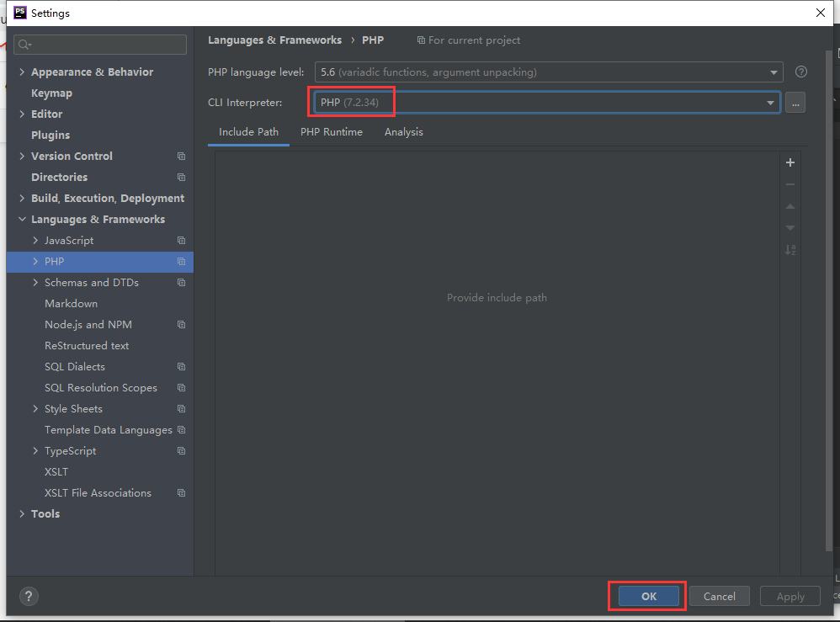Image resolution: width=840 pixels, height=622 pixels.
Task: Expand the JavaScript settings node
Action: click(35, 240)
